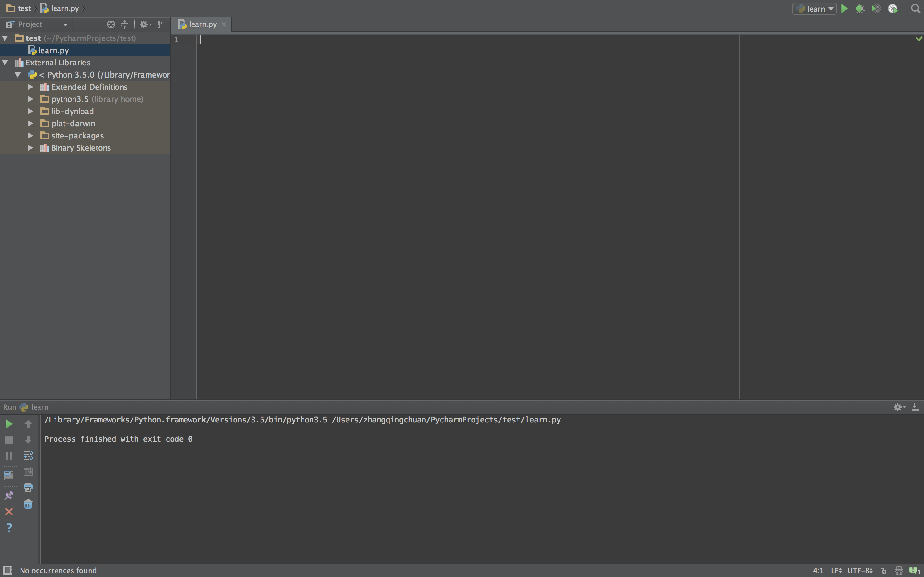Clear console output with the trash icon
This screenshot has width=924, height=577.
point(28,504)
